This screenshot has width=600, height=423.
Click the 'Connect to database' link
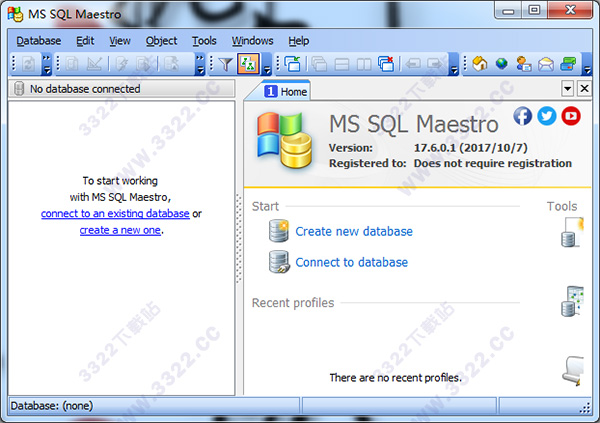click(351, 262)
